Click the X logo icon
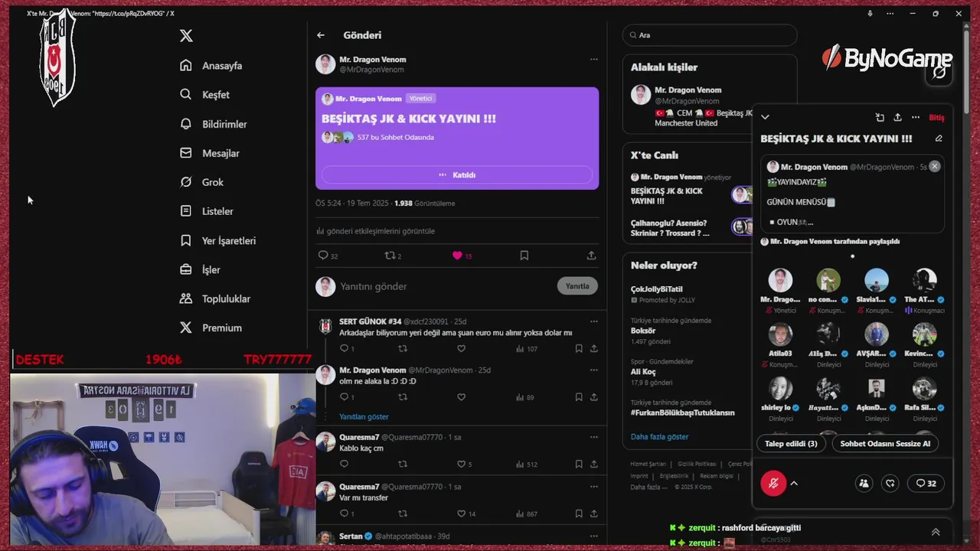Screen dimensions: 980x551 tap(186, 36)
